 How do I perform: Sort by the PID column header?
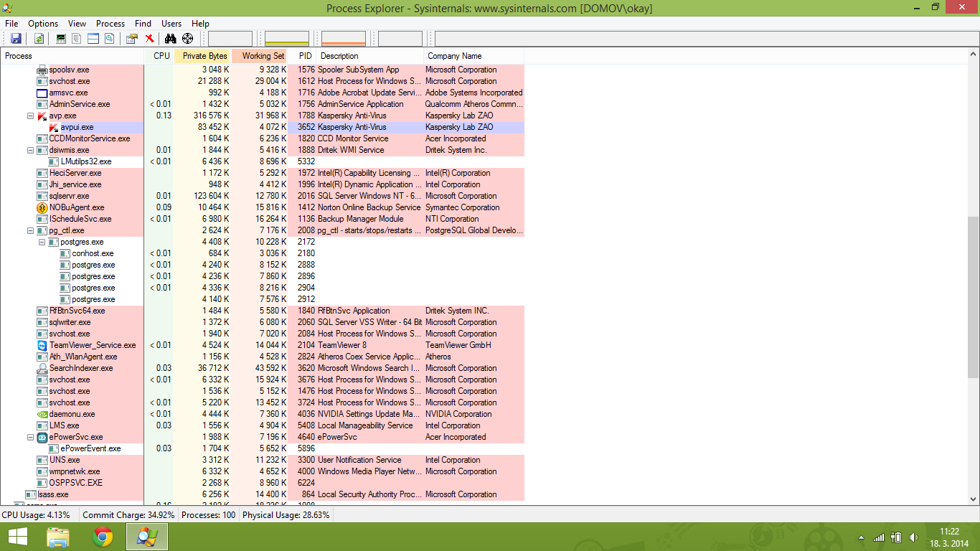click(303, 56)
